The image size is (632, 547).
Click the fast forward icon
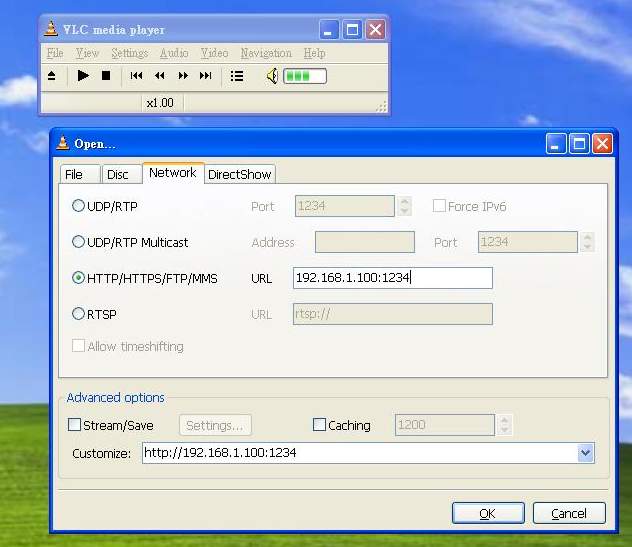[x=183, y=76]
